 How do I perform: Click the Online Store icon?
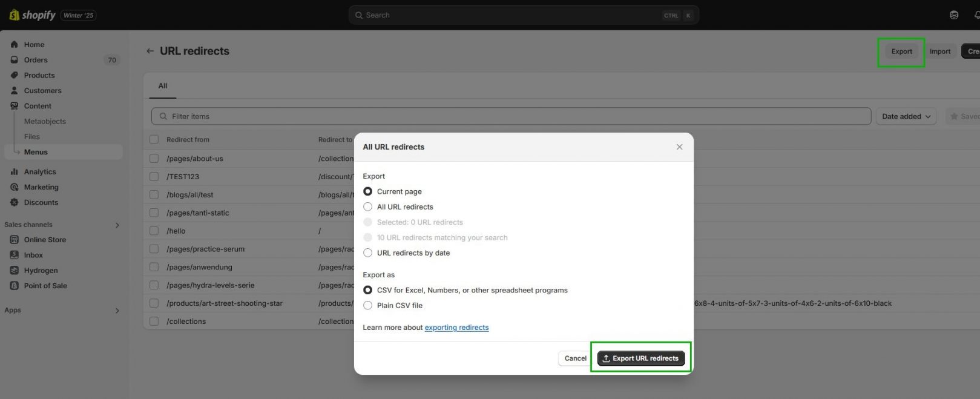pyautogui.click(x=14, y=240)
